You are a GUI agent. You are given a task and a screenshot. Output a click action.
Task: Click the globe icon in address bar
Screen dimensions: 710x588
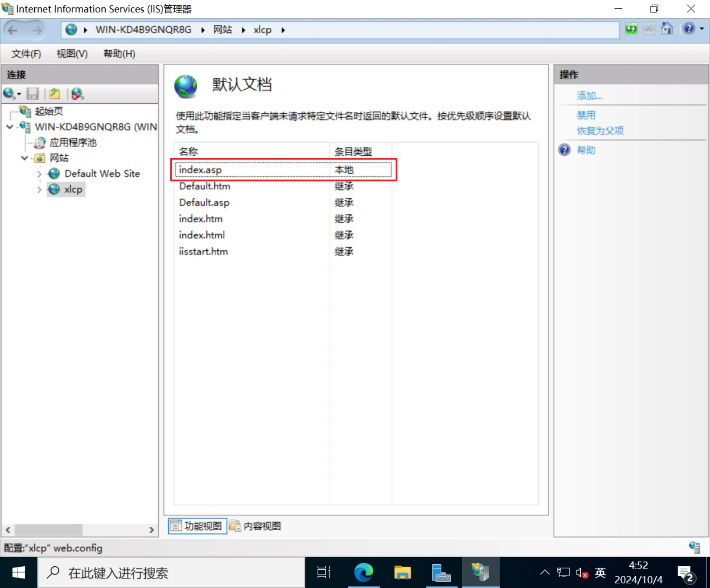(x=71, y=29)
